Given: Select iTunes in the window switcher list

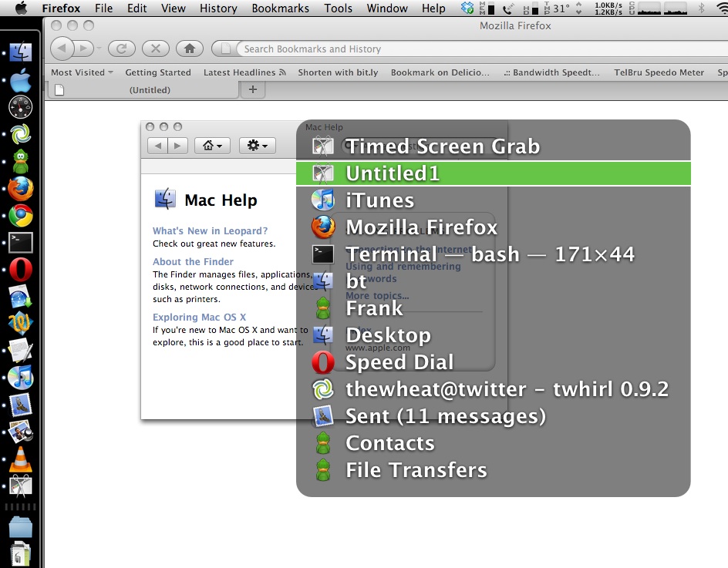Looking at the screenshot, I should click(x=379, y=200).
